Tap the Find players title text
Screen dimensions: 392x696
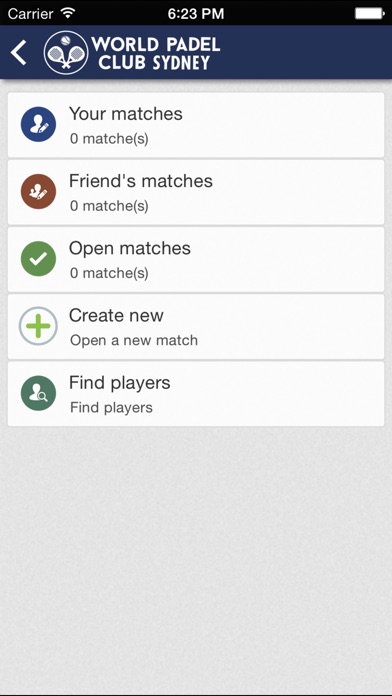point(120,383)
